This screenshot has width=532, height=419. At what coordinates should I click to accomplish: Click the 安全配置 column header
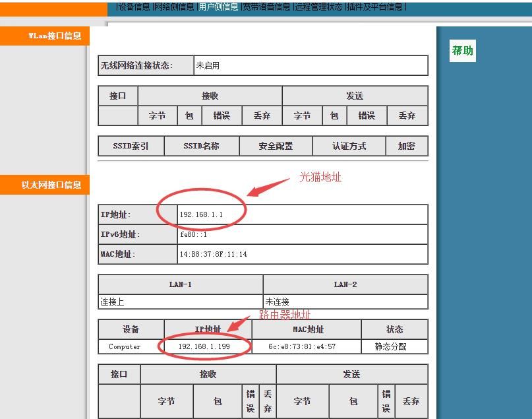click(x=276, y=146)
